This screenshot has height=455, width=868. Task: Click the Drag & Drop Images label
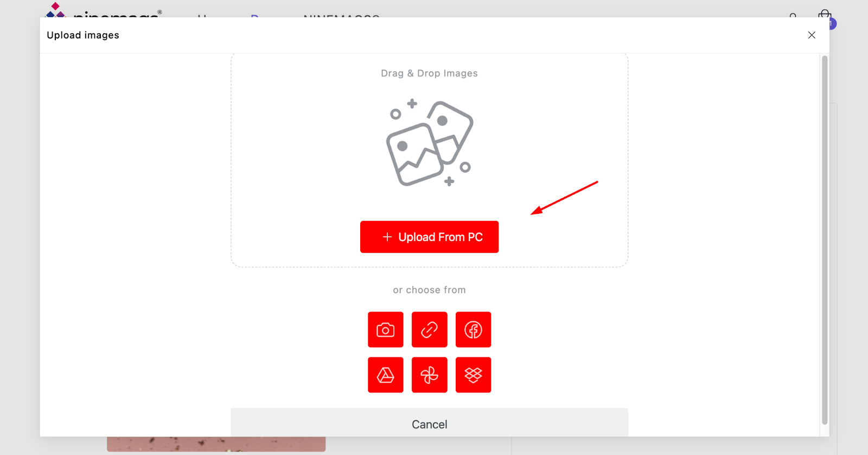429,73
